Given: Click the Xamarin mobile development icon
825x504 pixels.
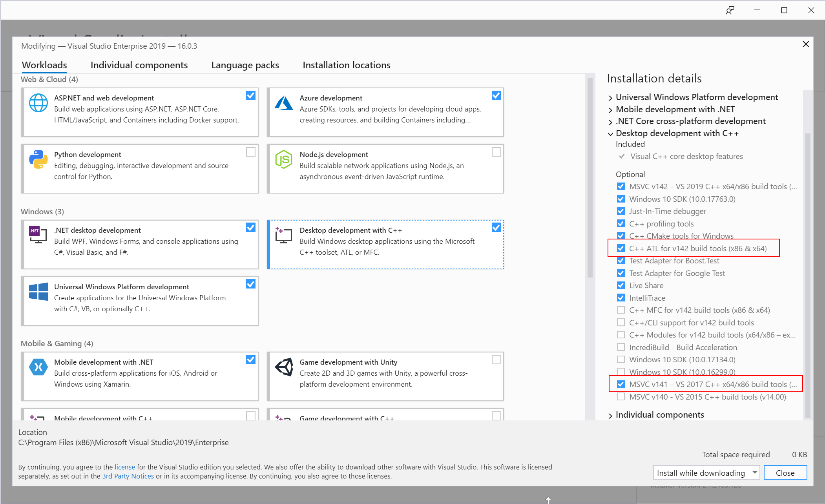Looking at the screenshot, I should [x=38, y=367].
